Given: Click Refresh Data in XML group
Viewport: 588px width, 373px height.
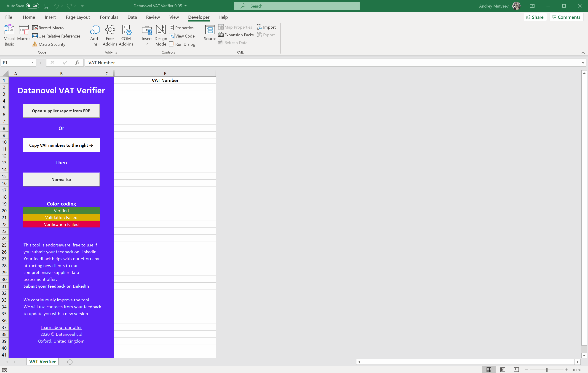Looking at the screenshot, I should [x=233, y=43].
